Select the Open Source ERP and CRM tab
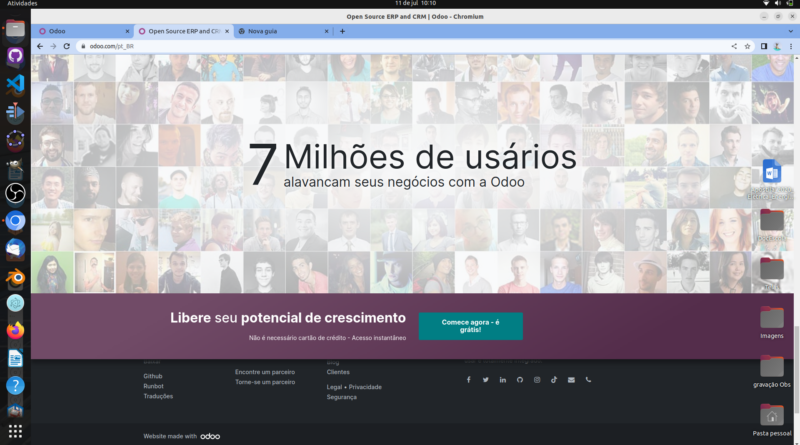 [184, 31]
